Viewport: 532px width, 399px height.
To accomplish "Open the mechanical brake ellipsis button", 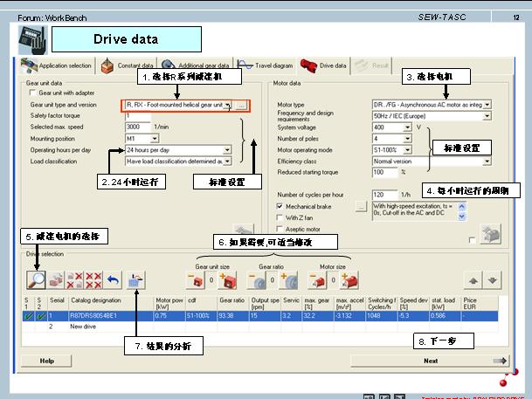I will coord(362,206).
